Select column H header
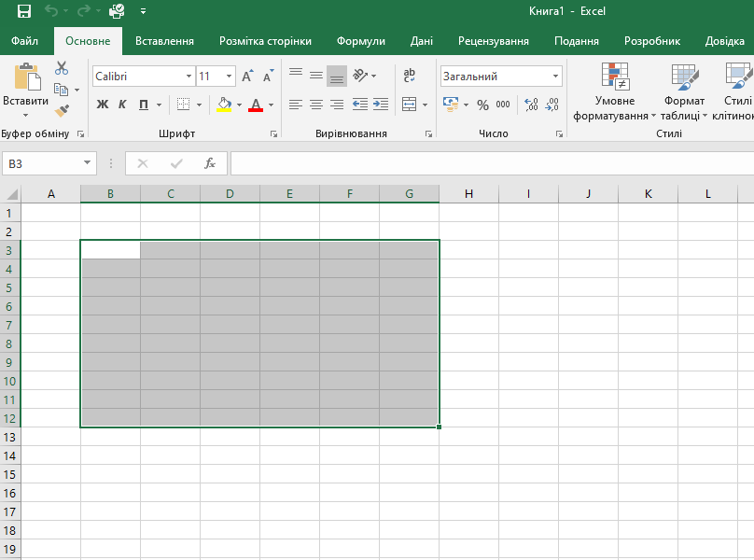Screen dimensions: 754x560 [x=468, y=194]
